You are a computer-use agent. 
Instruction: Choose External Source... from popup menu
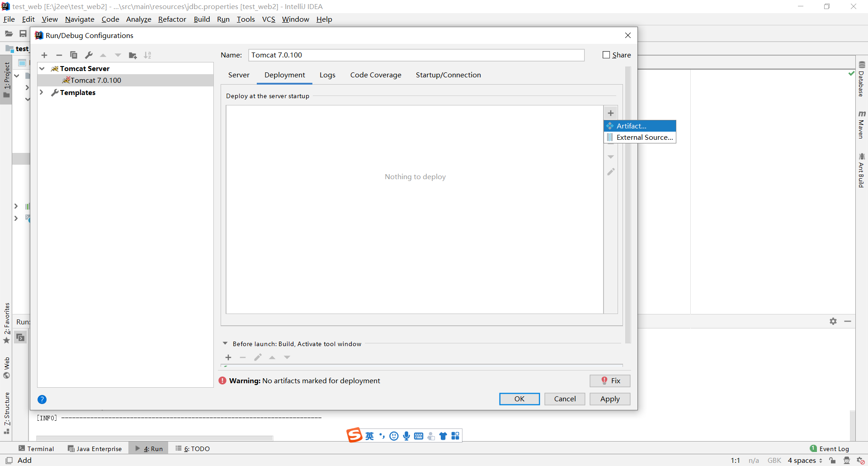(640, 137)
